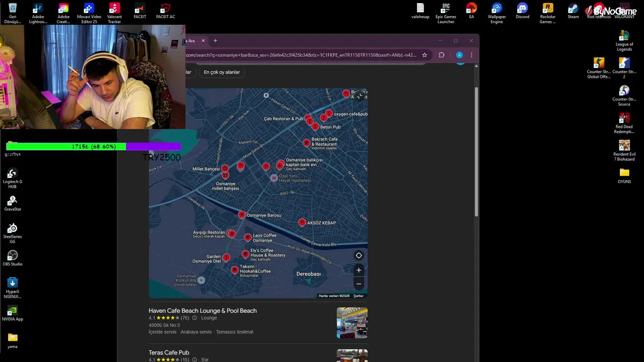Bookmark this page with star icon
644x362 pixels.
[425, 55]
